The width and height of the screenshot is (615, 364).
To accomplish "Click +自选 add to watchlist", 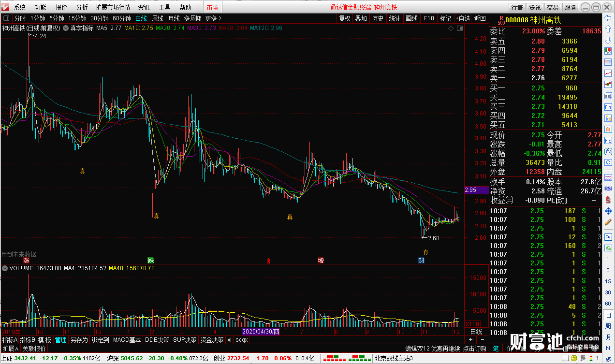I will (x=462, y=18).
